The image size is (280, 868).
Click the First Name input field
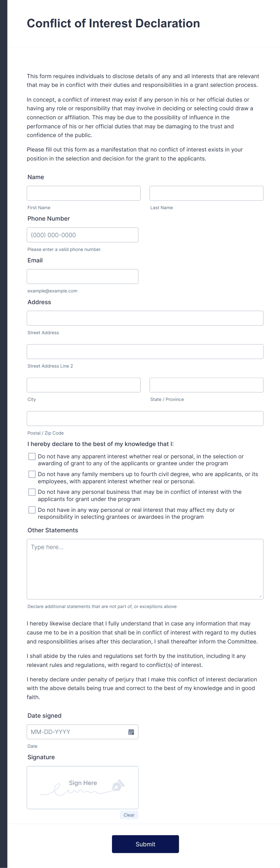click(83, 193)
